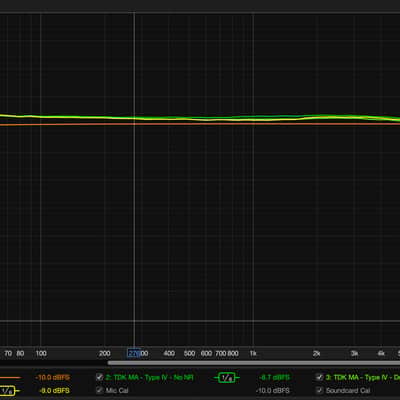Click the 2k label on frequency axis

[317, 353]
